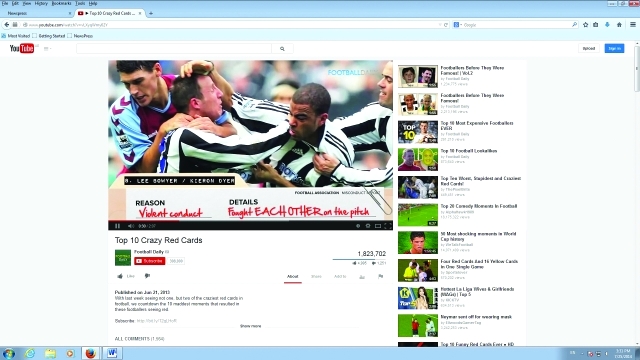Open Four Red Cards And 16 Yellow Cards video

pyautogui.click(x=479, y=264)
